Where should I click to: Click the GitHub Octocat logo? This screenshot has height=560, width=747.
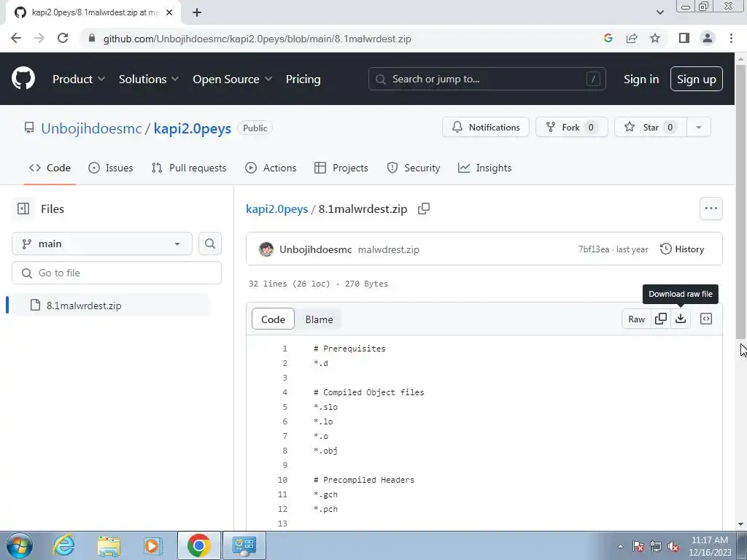tap(23, 79)
